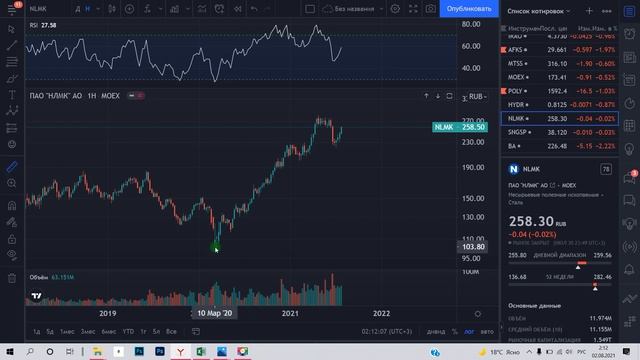Open the patterns tool group
The width and height of the screenshot is (640, 360).
coord(12,111)
